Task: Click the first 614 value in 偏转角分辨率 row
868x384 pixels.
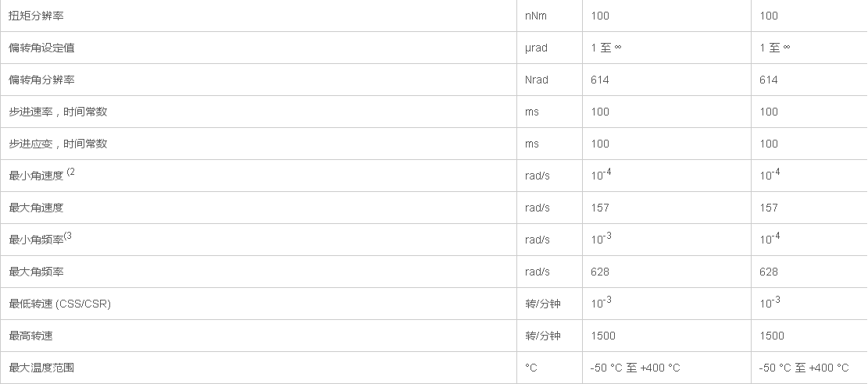Action: (600, 80)
